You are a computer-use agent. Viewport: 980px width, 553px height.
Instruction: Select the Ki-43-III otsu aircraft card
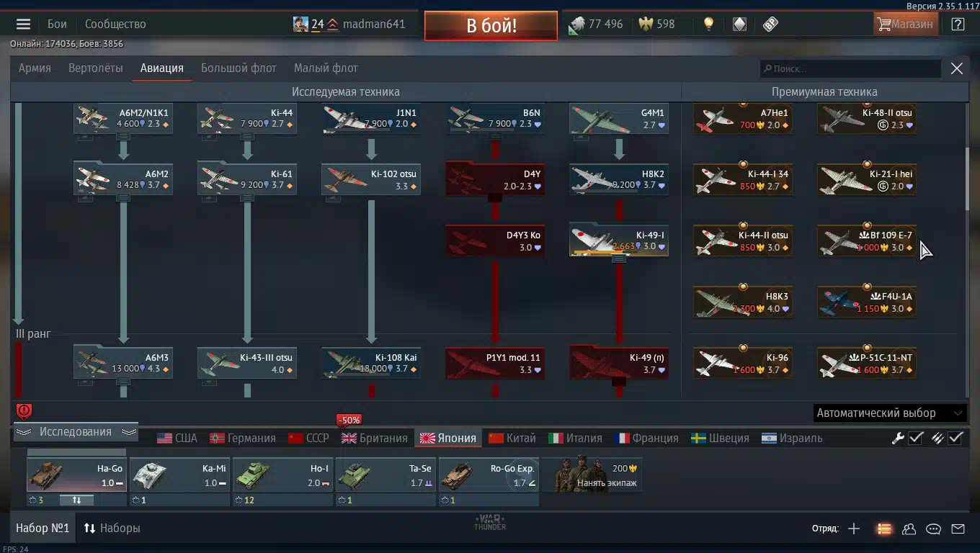click(x=247, y=363)
